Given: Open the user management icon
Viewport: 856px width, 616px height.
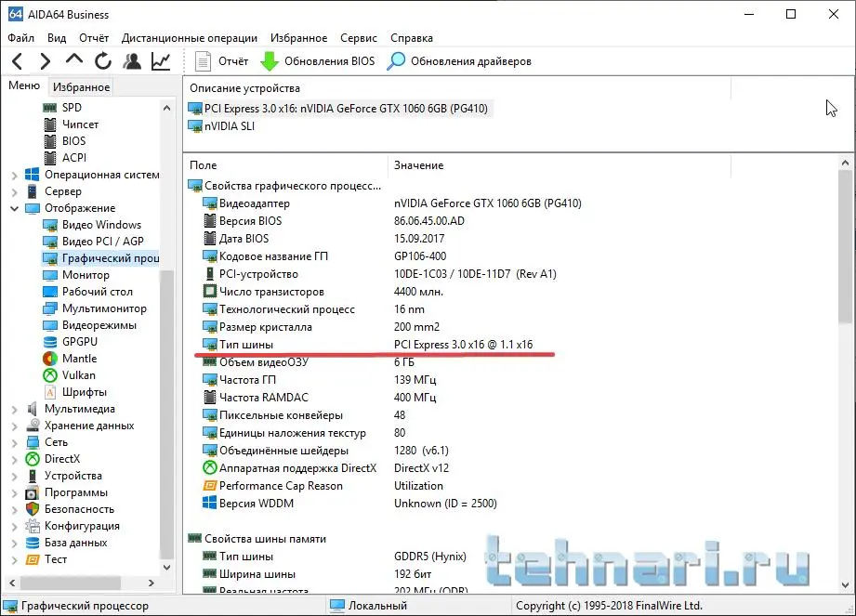Looking at the screenshot, I should click(x=132, y=61).
